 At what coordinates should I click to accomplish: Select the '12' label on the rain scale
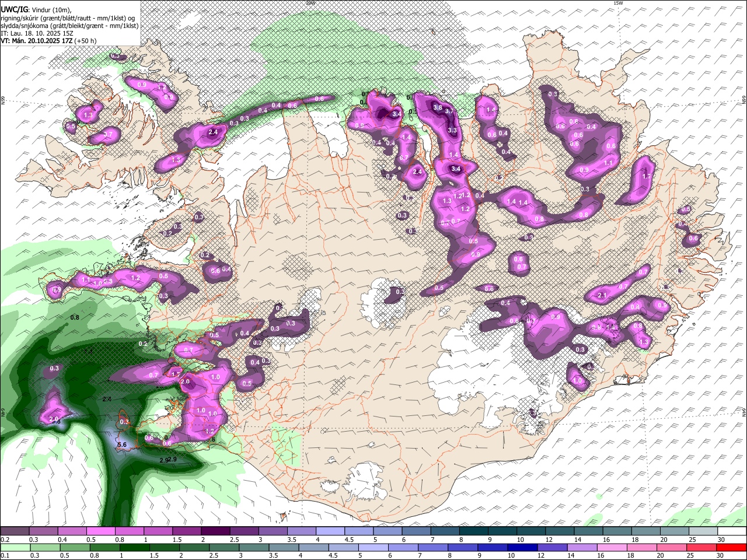click(x=542, y=556)
